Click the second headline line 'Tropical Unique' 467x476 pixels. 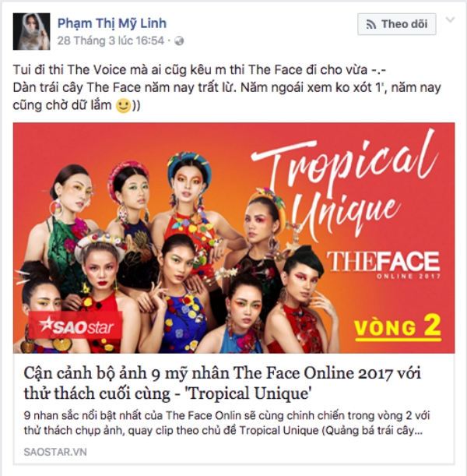(167, 393)
